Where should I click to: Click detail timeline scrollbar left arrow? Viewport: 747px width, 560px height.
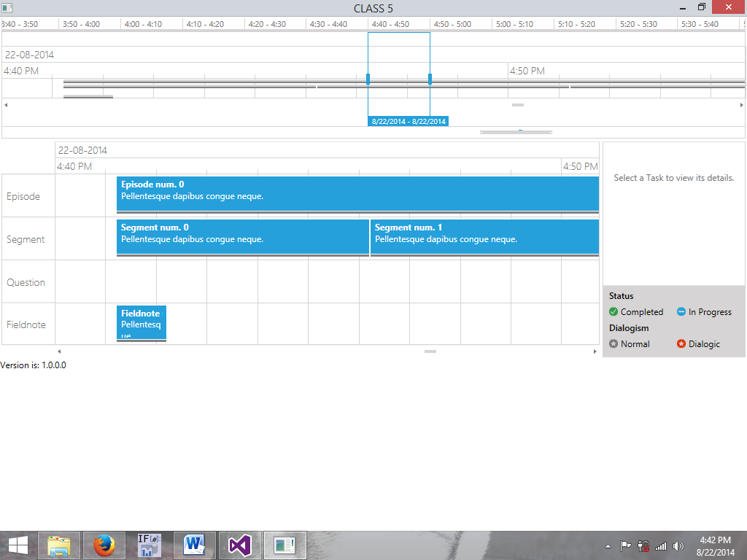pos(59,351)
